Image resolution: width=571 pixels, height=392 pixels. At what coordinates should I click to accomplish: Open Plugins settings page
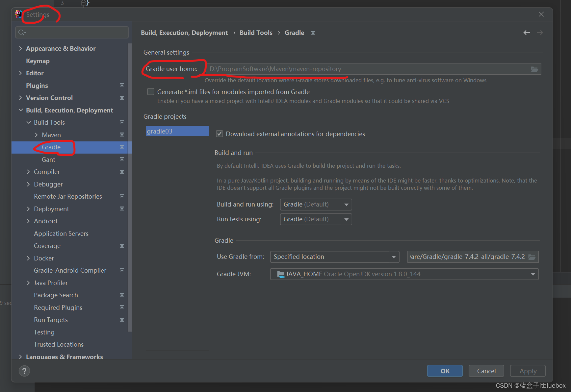[37, 86]
